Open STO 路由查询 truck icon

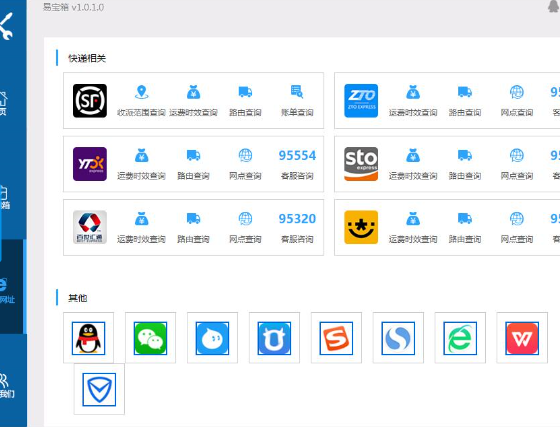(x=465, y=155)
